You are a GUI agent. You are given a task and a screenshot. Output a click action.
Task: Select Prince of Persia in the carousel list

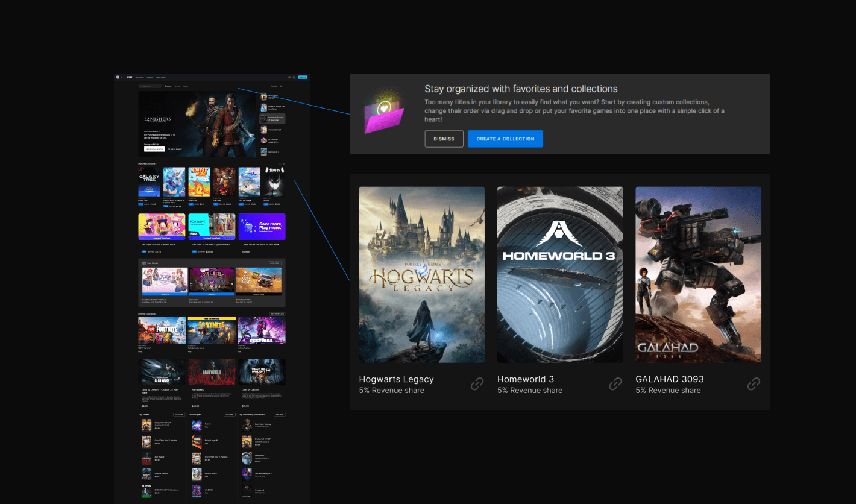tap(272, 107)
